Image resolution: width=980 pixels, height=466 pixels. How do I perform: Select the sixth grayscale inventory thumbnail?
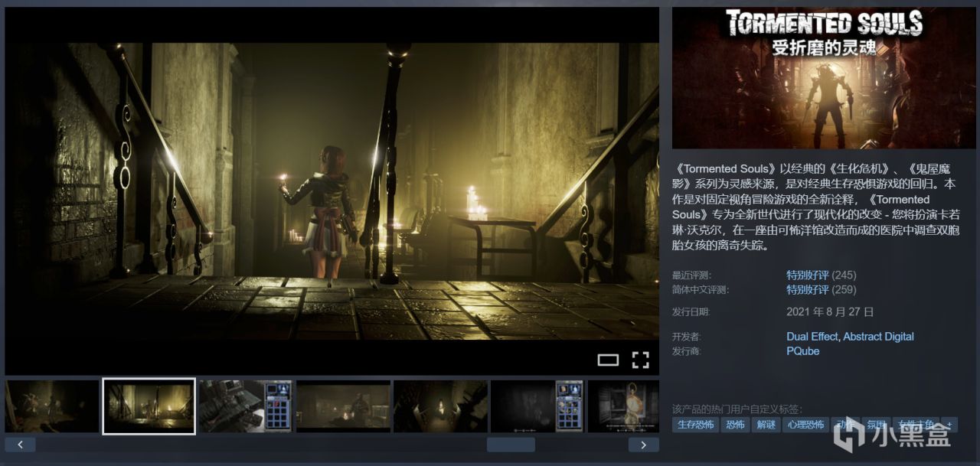click(x=537, y=406)
